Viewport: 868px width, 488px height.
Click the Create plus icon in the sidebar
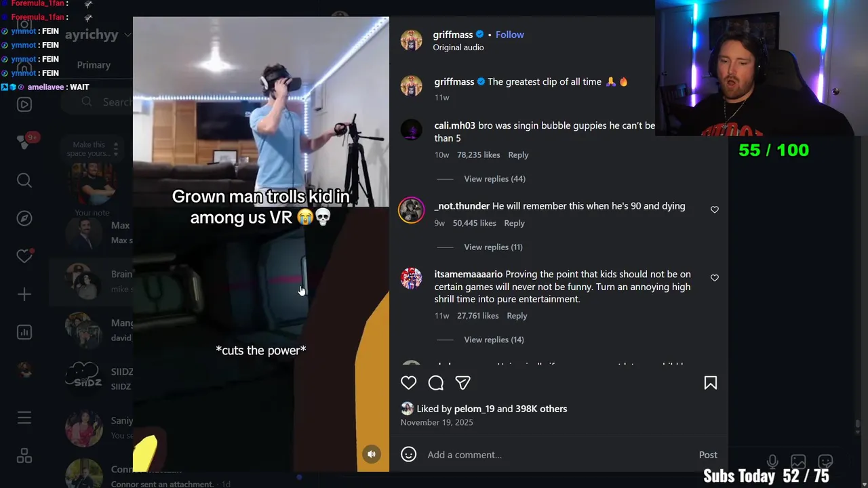point(24,294)
